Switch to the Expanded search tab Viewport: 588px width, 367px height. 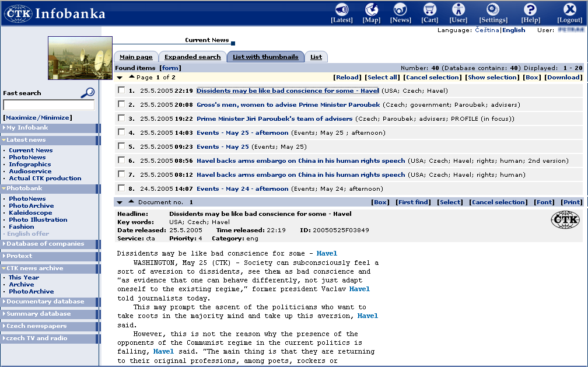point(192,57)
